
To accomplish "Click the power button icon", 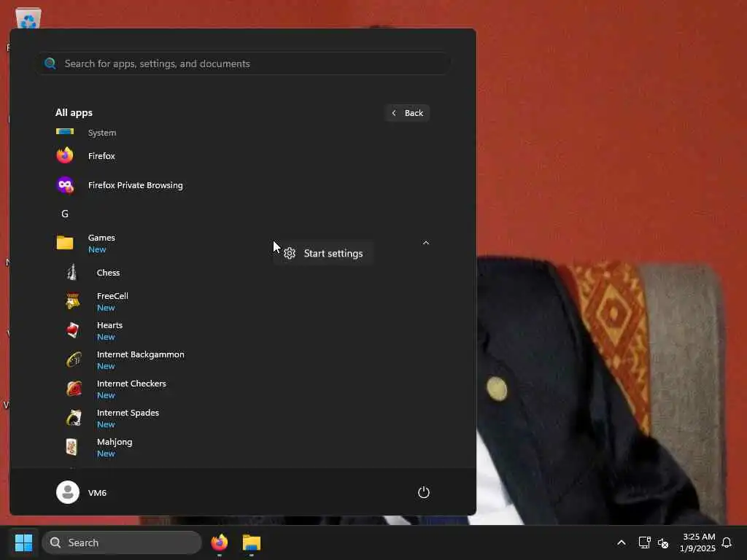I will (424, 492).
